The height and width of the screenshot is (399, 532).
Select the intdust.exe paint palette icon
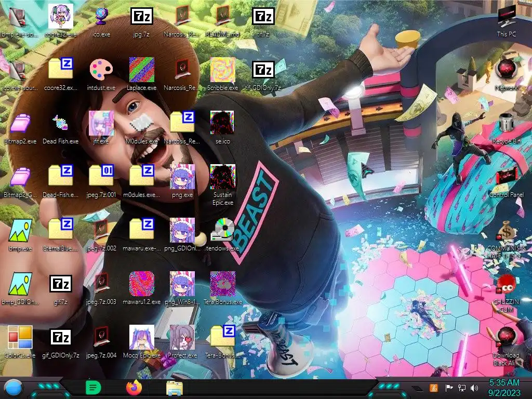[101, 70]
